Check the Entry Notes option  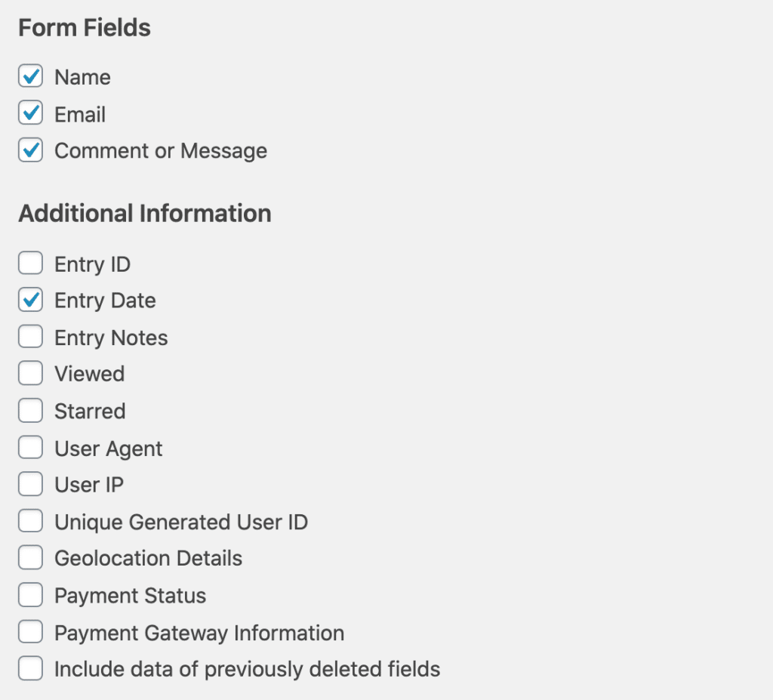click(x=30, y=336)
